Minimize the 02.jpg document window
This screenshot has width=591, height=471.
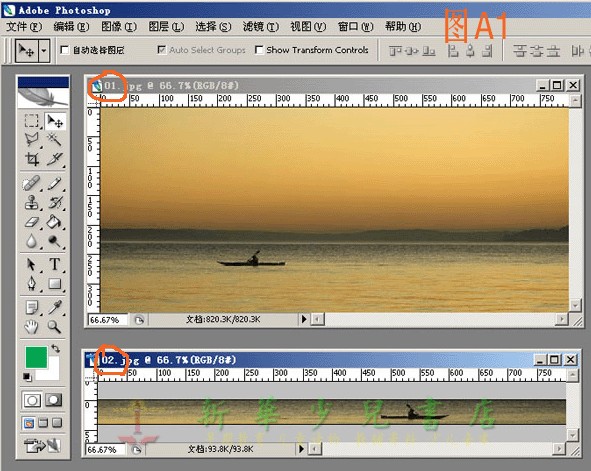coord(540,360)
